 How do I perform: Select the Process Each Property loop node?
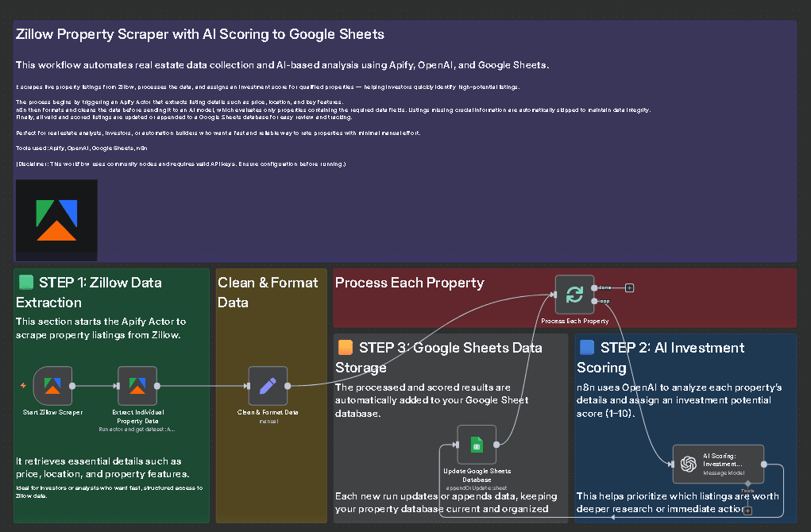click(574, 295)
